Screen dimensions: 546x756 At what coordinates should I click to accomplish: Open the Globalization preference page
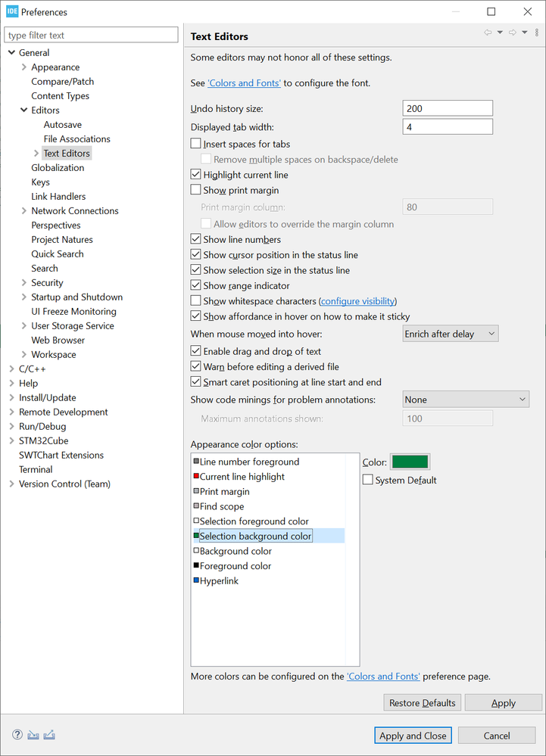tap(58, 167)
